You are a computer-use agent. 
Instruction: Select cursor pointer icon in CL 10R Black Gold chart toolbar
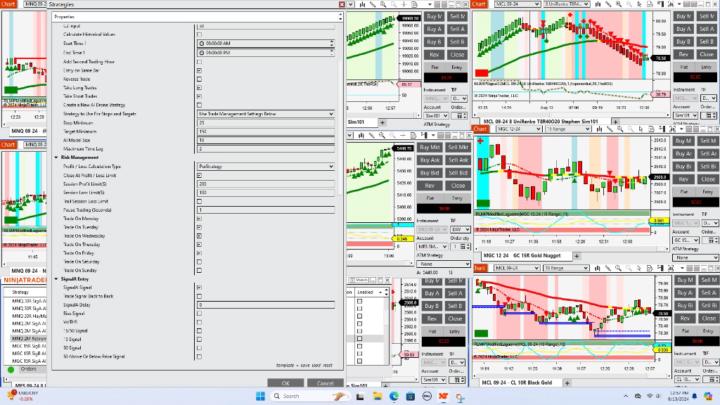click(x=639, y=268)
